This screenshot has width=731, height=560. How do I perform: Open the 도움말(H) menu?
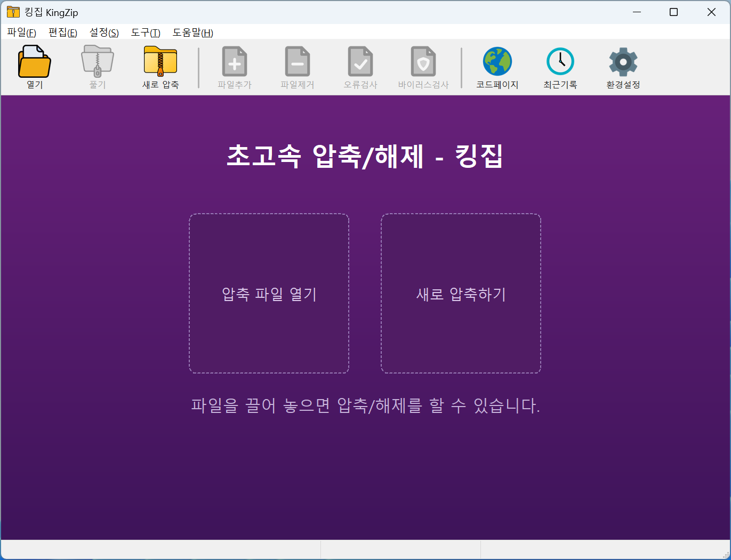tap(192, 33)
